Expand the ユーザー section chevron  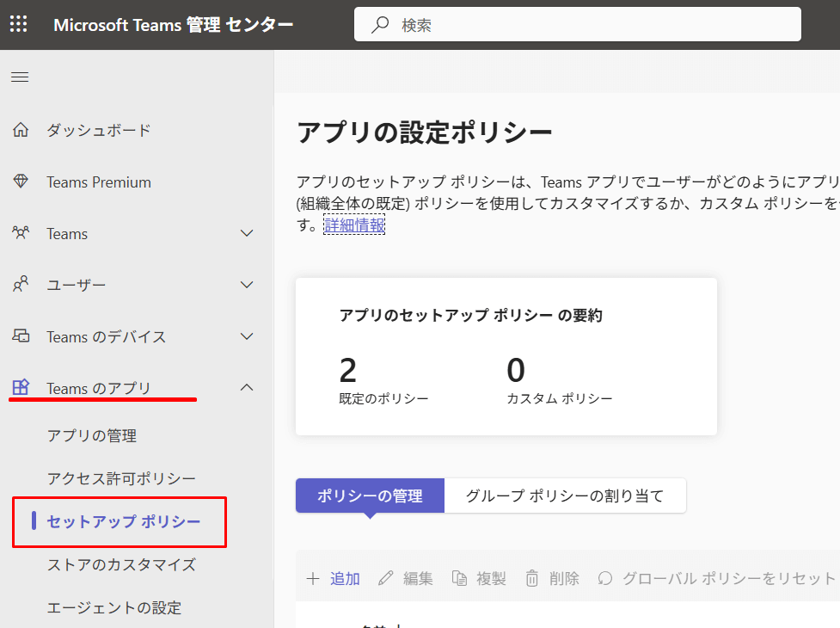(x=247, y=285)
